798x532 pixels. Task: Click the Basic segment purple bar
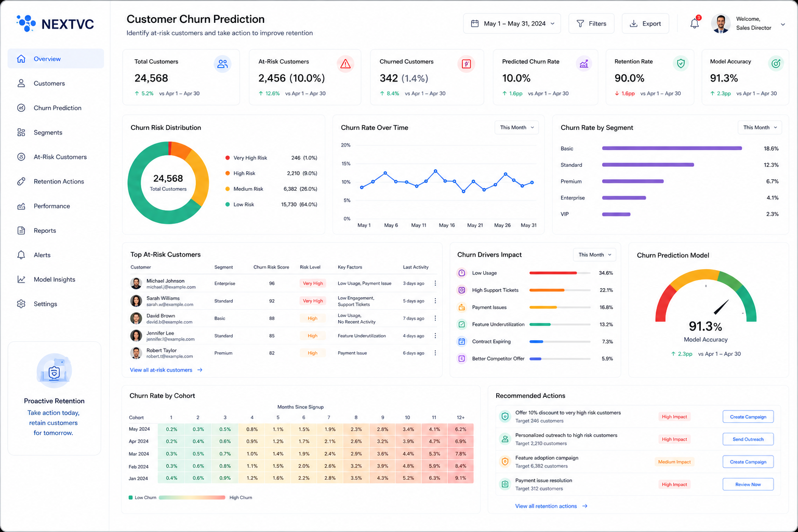coord(672,149)
